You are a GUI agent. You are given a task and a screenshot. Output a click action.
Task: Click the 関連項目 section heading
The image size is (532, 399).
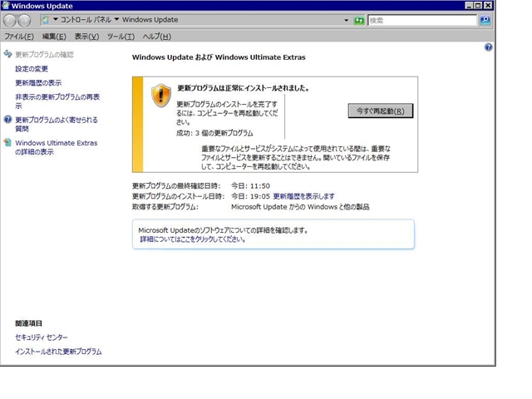(28, 323)
